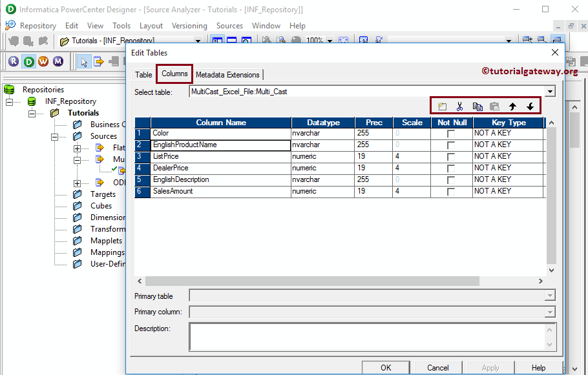This screenshot has height=375, width=588.
Task: Check Not Null for the SalesAmount row
Action: click(x=450, y=191)
